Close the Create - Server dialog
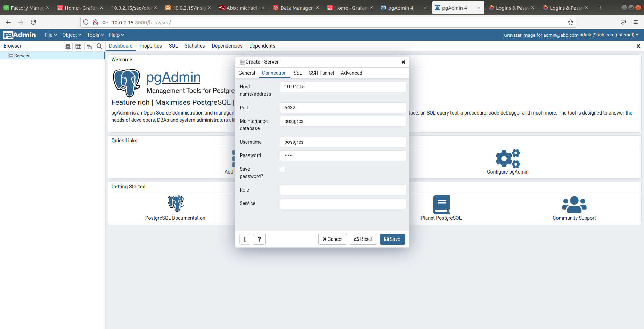Screen dimensions: 644x329 [x=403, y=62]
